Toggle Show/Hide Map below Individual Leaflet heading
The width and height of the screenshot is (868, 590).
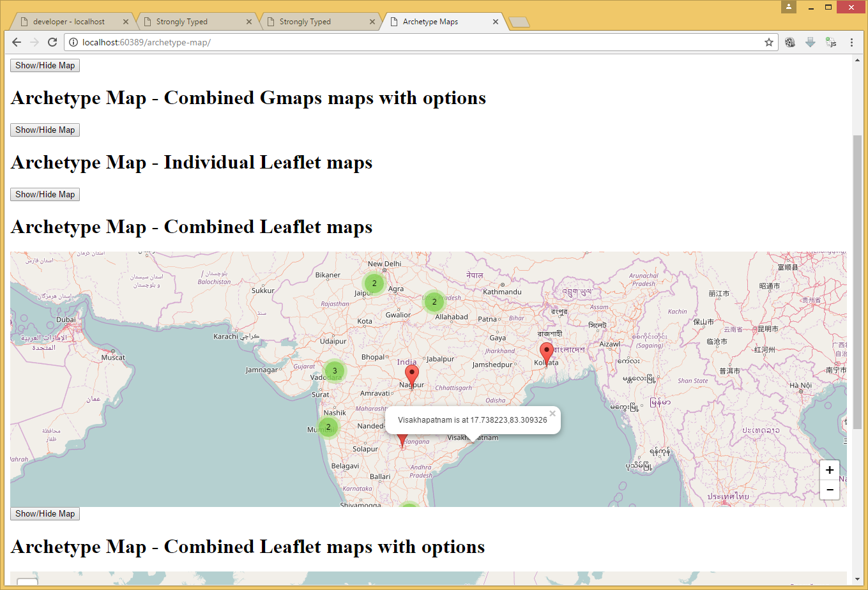tap(45, 194)
